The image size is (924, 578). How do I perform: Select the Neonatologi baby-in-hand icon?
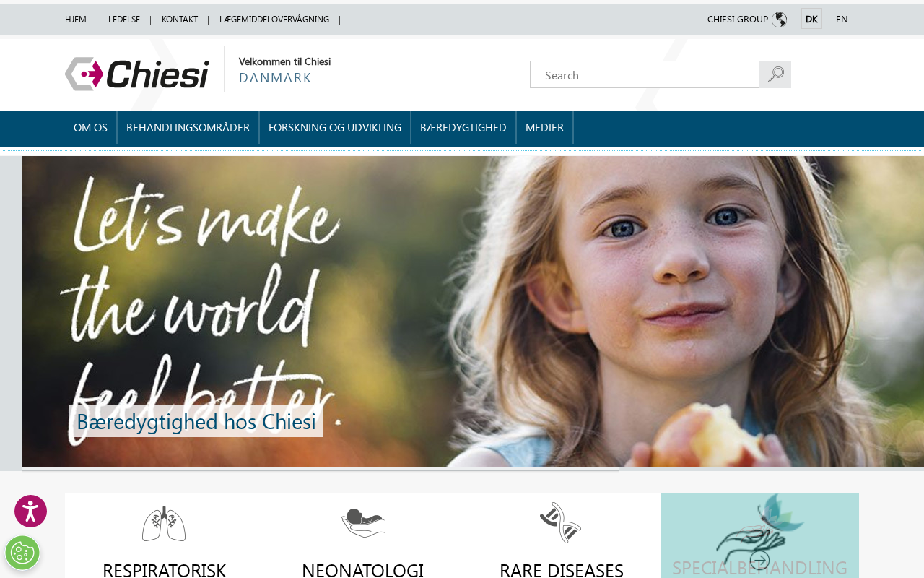coord(362,522)
